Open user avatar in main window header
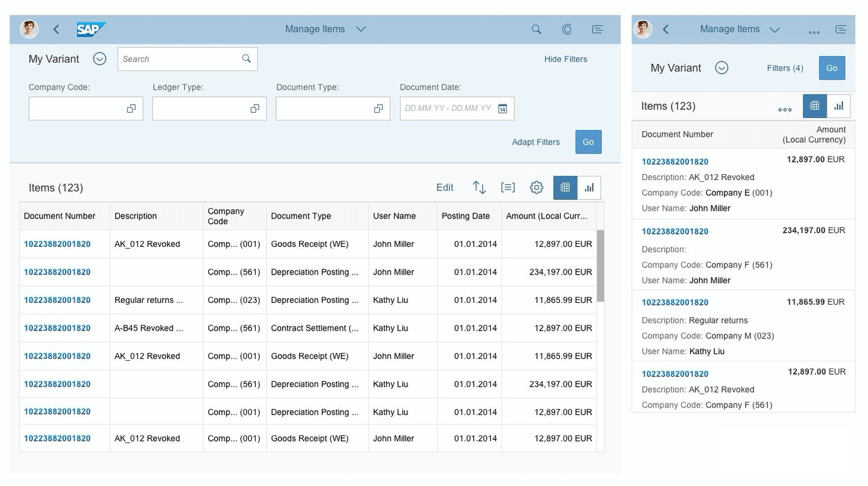 point(29,29)
